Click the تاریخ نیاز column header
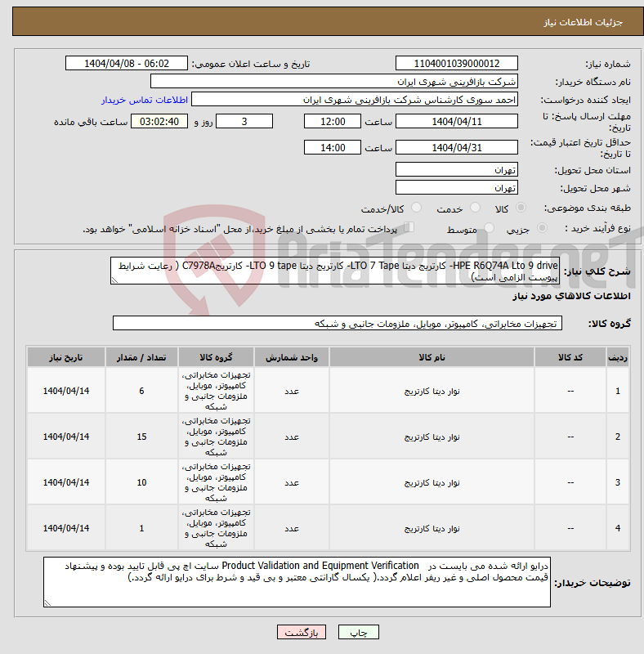The image size is (644, 654). point(66,357)
